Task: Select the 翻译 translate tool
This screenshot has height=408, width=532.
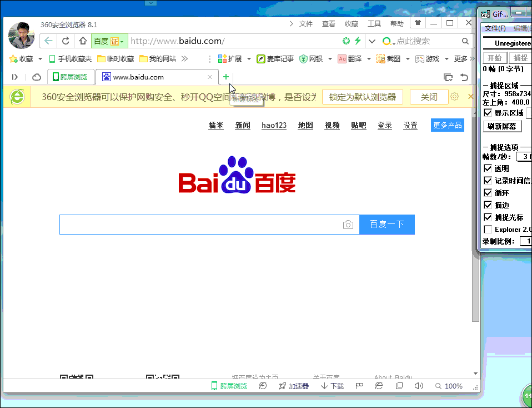Action: point(350,58)
